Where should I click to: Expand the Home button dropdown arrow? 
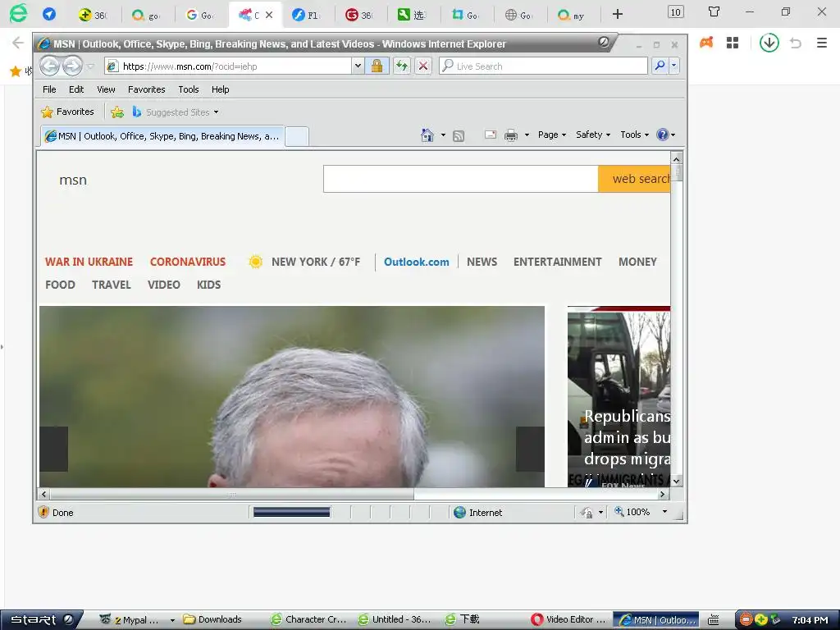[x=443, y=135]
